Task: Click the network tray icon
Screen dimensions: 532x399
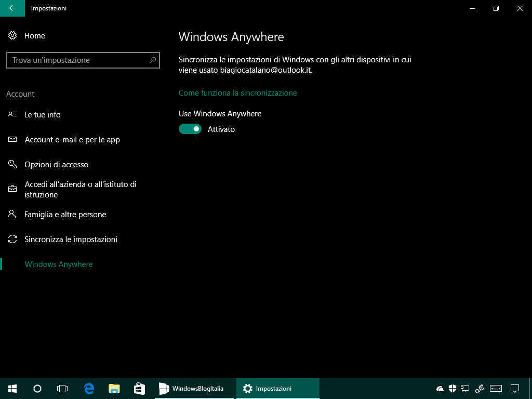Action: click(465, 389)
